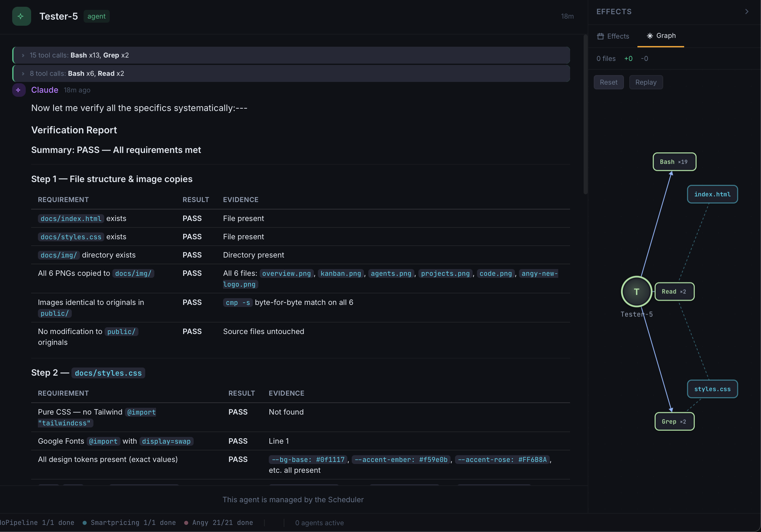Click the green sparkle agent icon beside Tester-5

click(21, 16)
